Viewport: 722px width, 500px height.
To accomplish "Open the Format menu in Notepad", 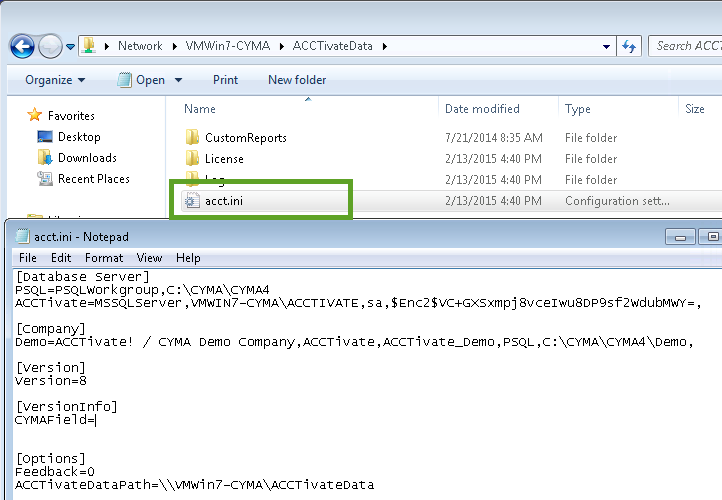I will click(x=104, y=258).
